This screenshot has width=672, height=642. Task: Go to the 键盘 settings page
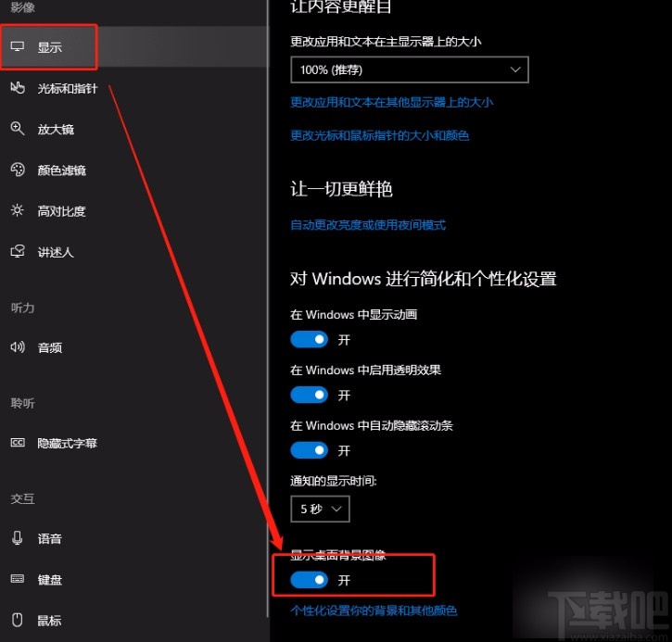(x=133, y=580)
